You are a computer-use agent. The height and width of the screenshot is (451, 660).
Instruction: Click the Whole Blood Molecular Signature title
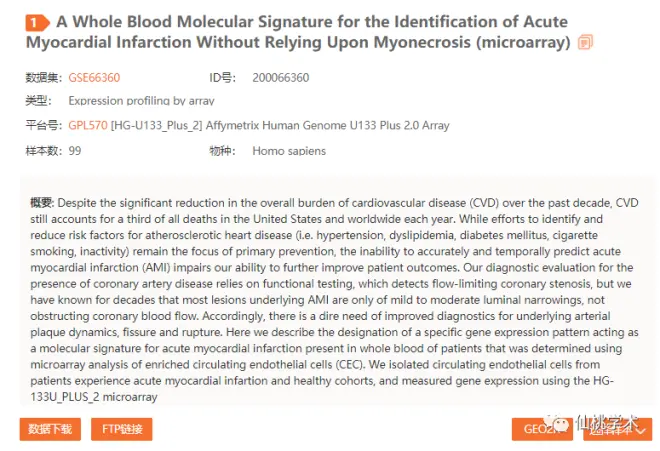point(297,32)
